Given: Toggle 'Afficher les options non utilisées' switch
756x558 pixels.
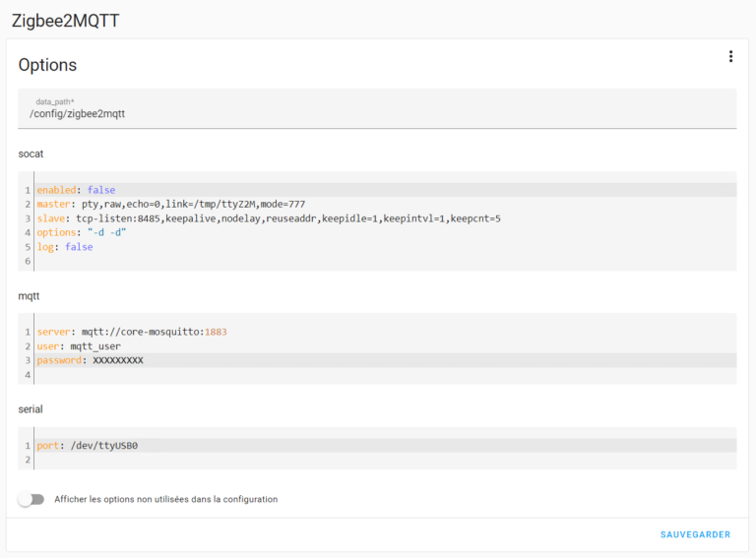Looking at the screenshot, I should point(31,499).
